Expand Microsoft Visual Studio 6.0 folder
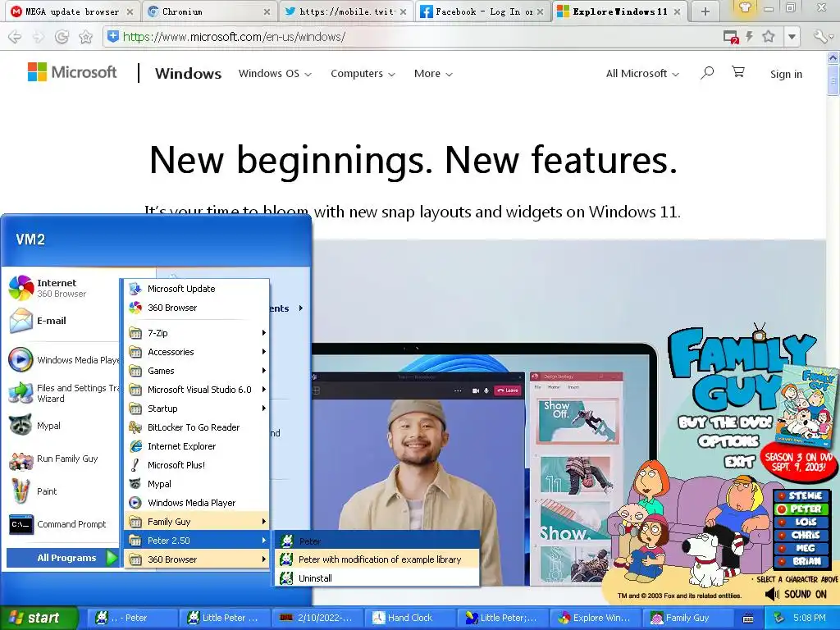840x630 pixels. (x=197, y=390)
